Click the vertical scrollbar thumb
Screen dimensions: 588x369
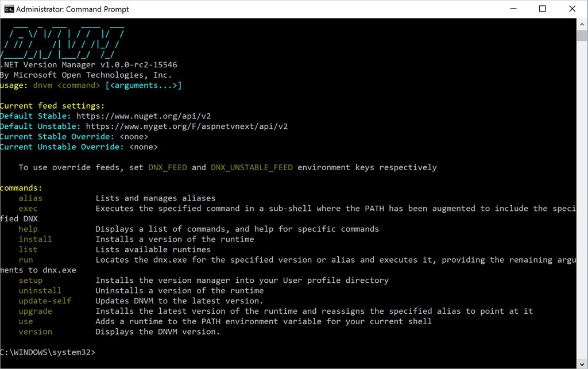pyautogui.click(x=582, y=36)
